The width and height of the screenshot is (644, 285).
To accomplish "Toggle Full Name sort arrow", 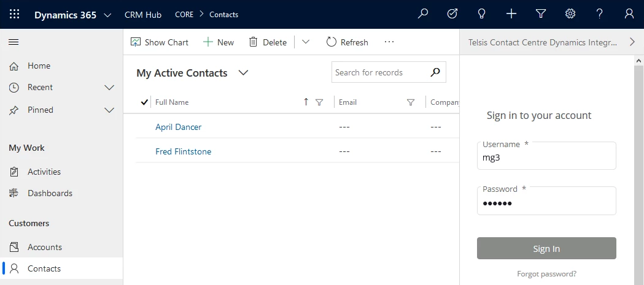I will coord(306,102).
